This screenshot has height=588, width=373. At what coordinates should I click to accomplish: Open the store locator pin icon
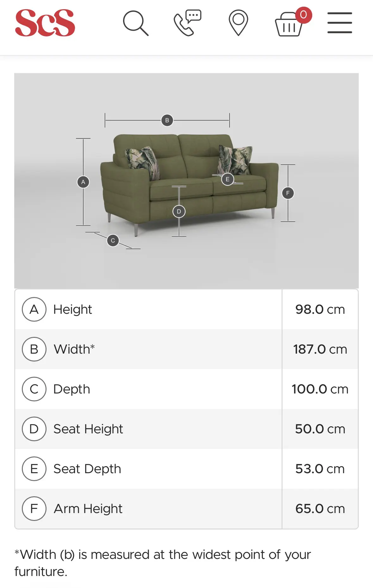238,23
